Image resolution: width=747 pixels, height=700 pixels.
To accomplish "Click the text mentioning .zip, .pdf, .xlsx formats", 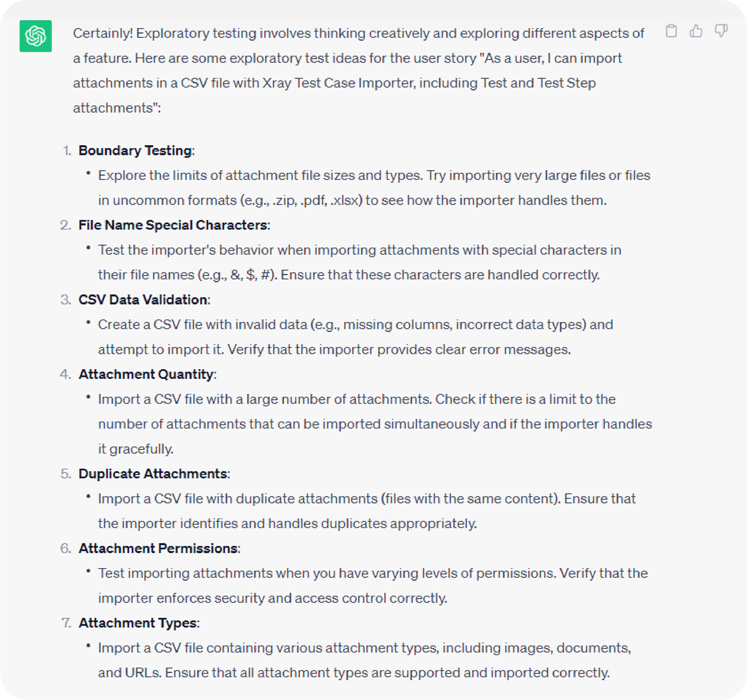I will 304,200.
